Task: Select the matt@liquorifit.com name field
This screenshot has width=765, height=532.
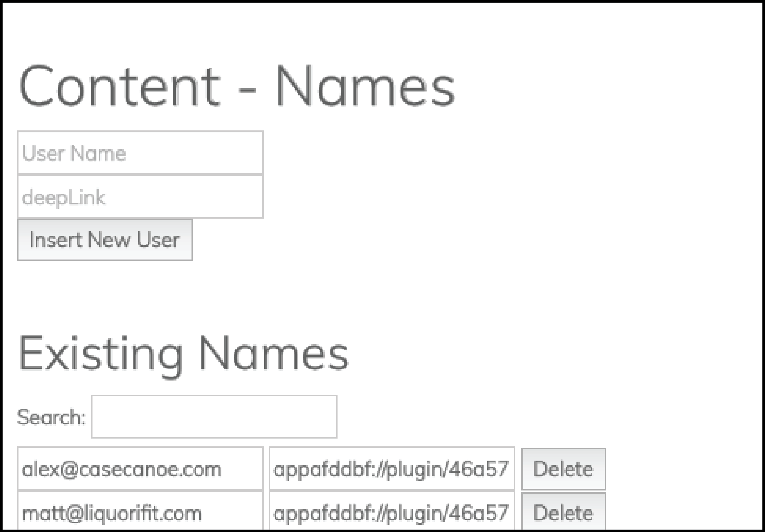Action: click(x=140, y=513)
